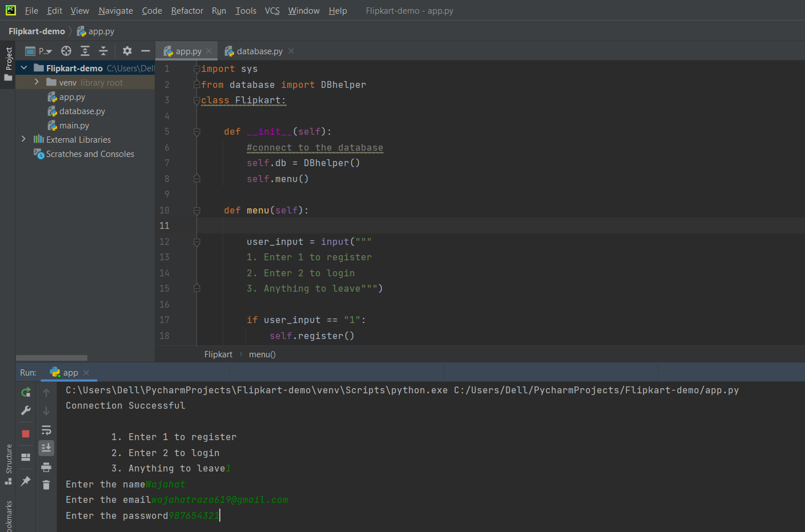Toggle scroll-to-end in console

coord(46,448)
